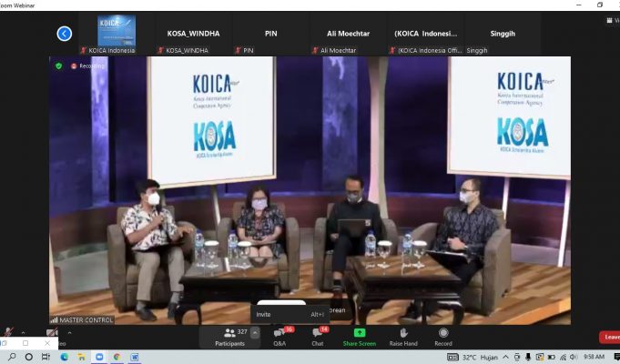Expand the Participants options arrow
Image resolution: width=620 pixels, height=364 pixels.
click(255, 333)
